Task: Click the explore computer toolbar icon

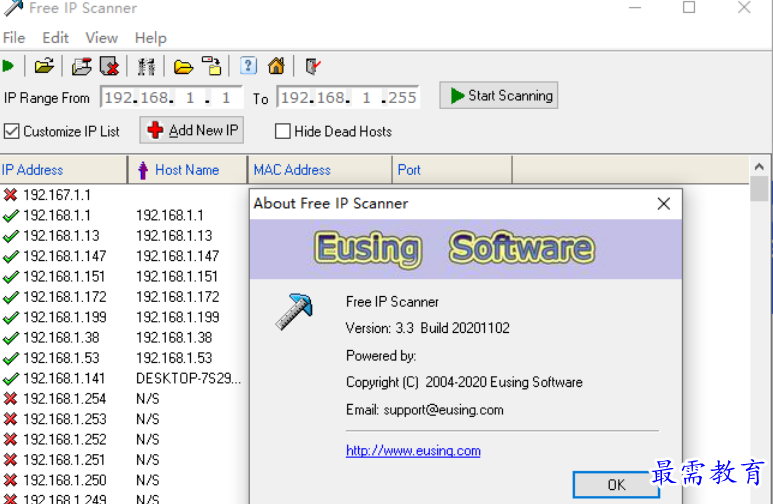Action: click(x=212, y=66)
